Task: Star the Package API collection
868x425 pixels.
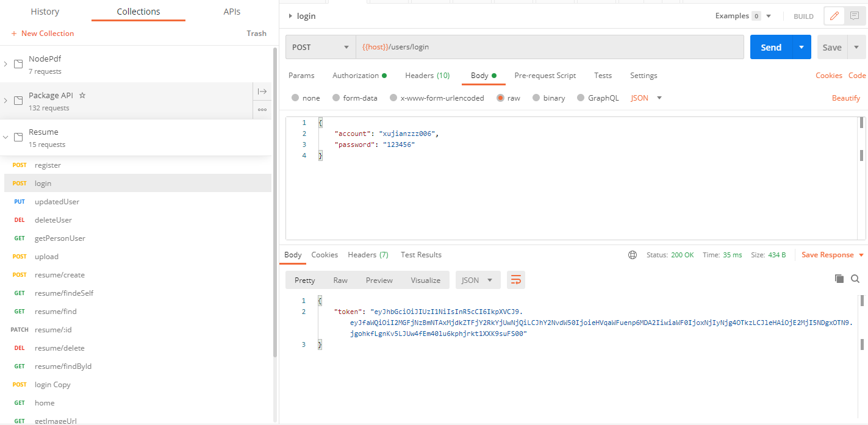Action: point(82,95)
